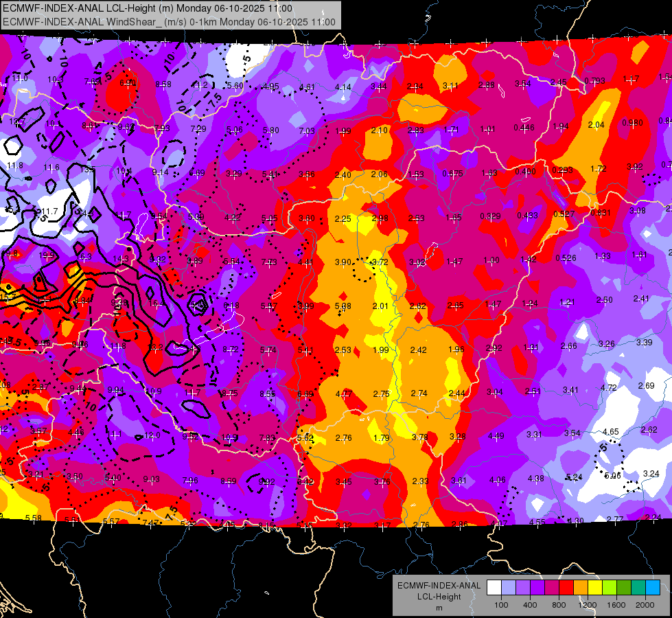Click the wind shear value '3.24'

pos(651,474)
